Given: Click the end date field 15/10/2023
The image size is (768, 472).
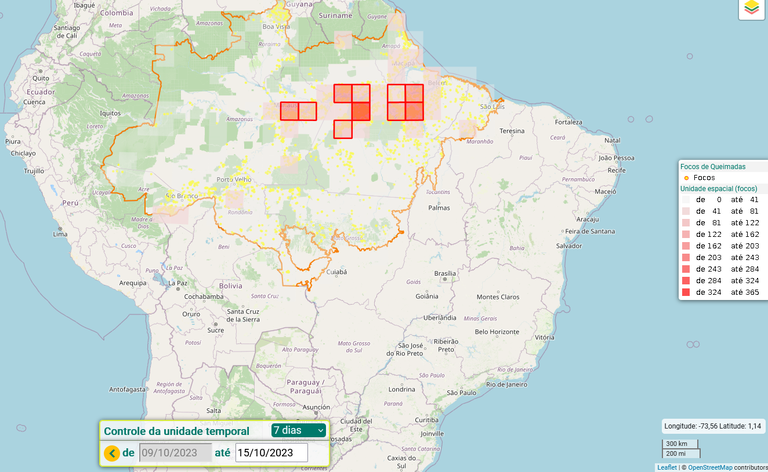Looking at the screenshot, I should pyautogui.click(x=271, y=453).
